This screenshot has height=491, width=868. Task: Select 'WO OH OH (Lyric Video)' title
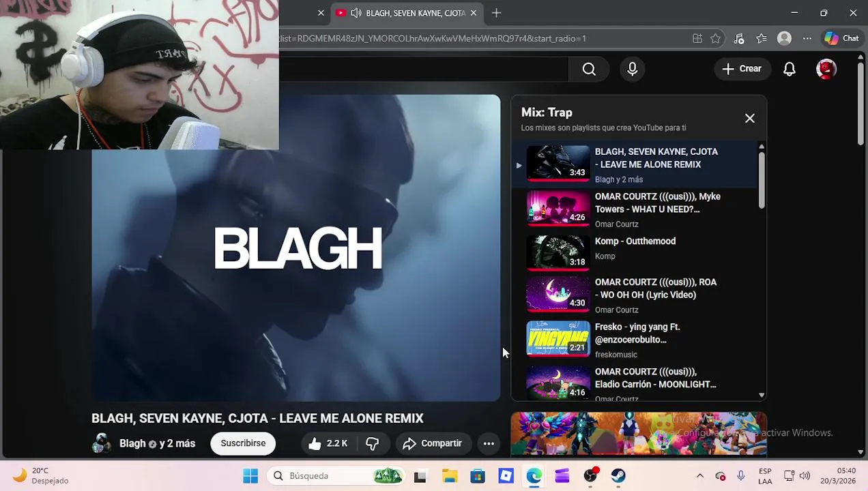[655, 288]
